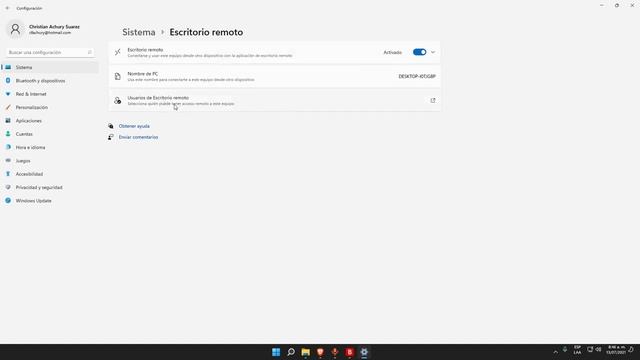The height and width of the screenshot is (360, 640).
Task: Click the search magnifier in settings box
Action: click(89, 52)
